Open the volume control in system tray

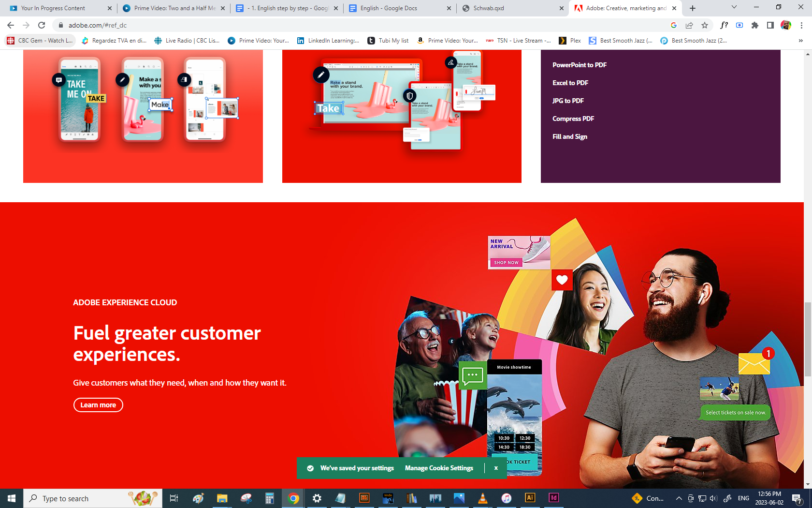point(713,498)
